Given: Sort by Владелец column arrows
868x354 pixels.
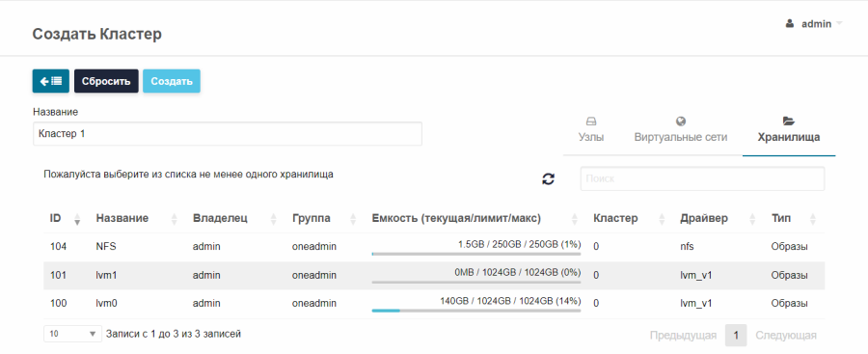Looking at the screenshot, I should (274, 219).
